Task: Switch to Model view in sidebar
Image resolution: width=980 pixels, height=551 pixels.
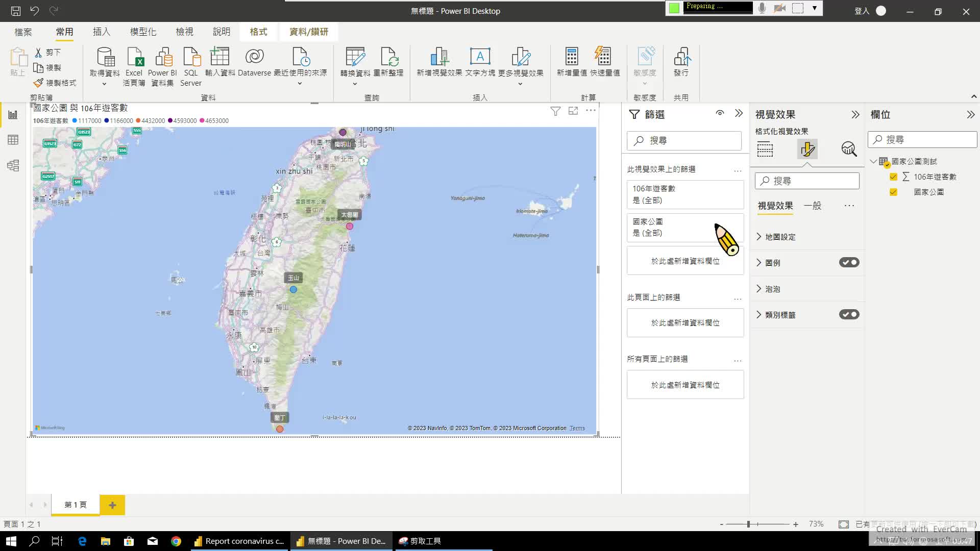Action: coord(13,165)
